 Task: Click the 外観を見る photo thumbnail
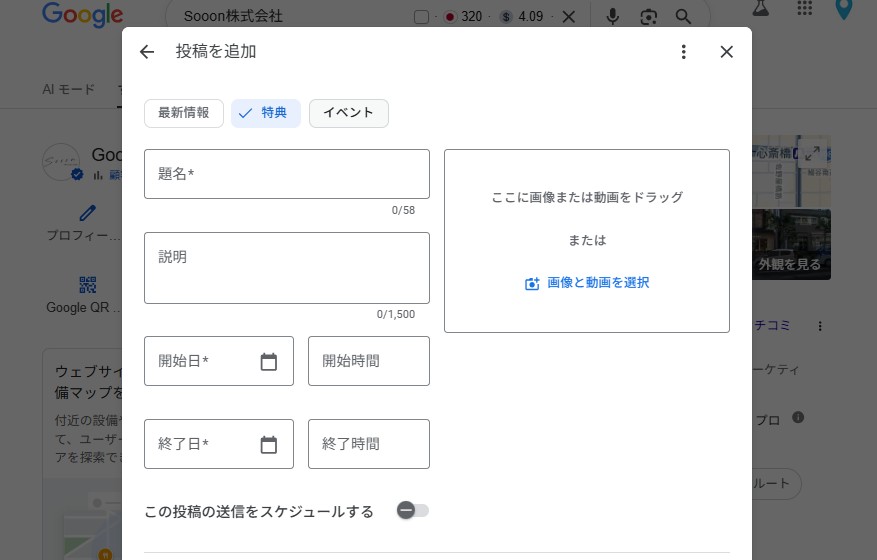coord(791,244)
